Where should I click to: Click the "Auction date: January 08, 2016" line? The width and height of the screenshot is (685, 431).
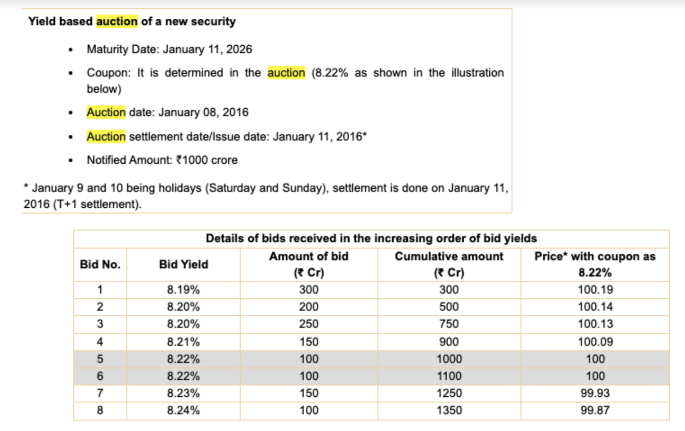[179, 112]
